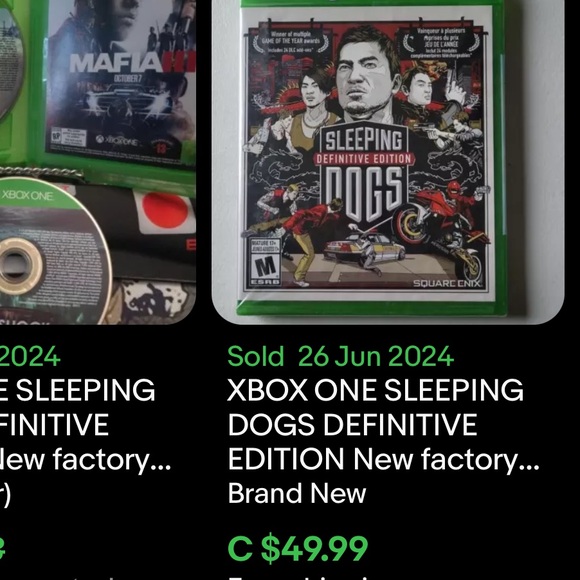Open the Sleeping Dogs game cover thumbnail
The image size is (580, 580).
pyautogui.click(x=388, y=162)
